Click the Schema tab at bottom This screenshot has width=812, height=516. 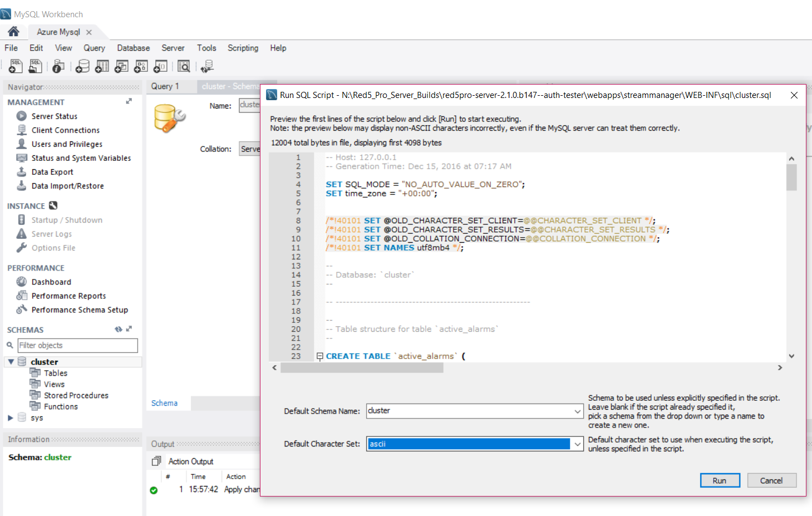pyautogui.click(x=165, y=403)
